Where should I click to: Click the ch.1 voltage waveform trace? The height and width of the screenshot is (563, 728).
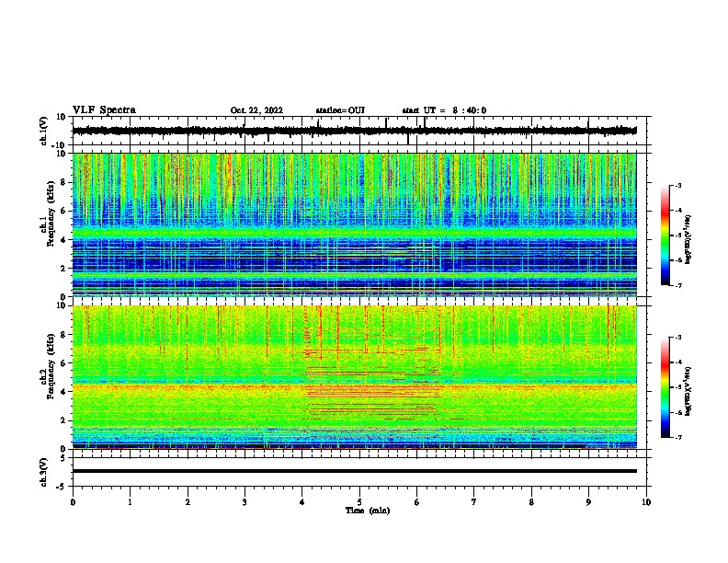(354, 131)
